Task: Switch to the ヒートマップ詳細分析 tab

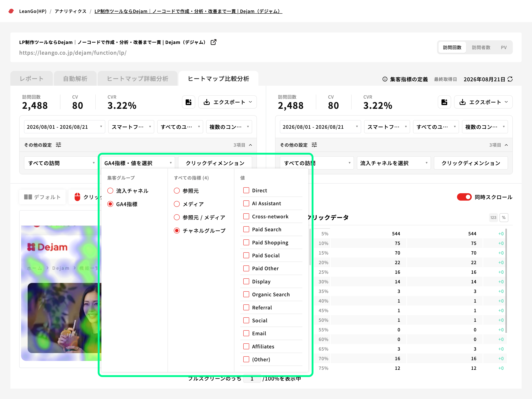Action: pyautogui.click(x=138, y=79)
